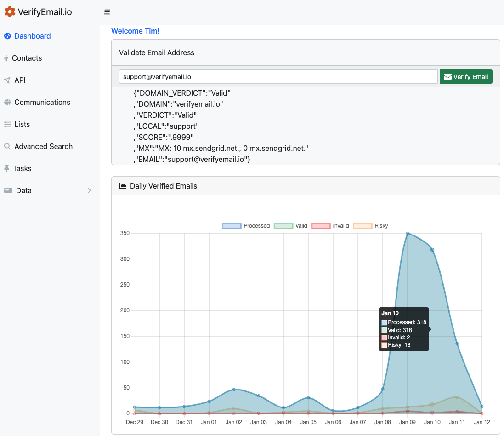504x436 pixels.
Task: Click the VerifyEmail.io gear logo icon
Action: [x=10, y=12]
